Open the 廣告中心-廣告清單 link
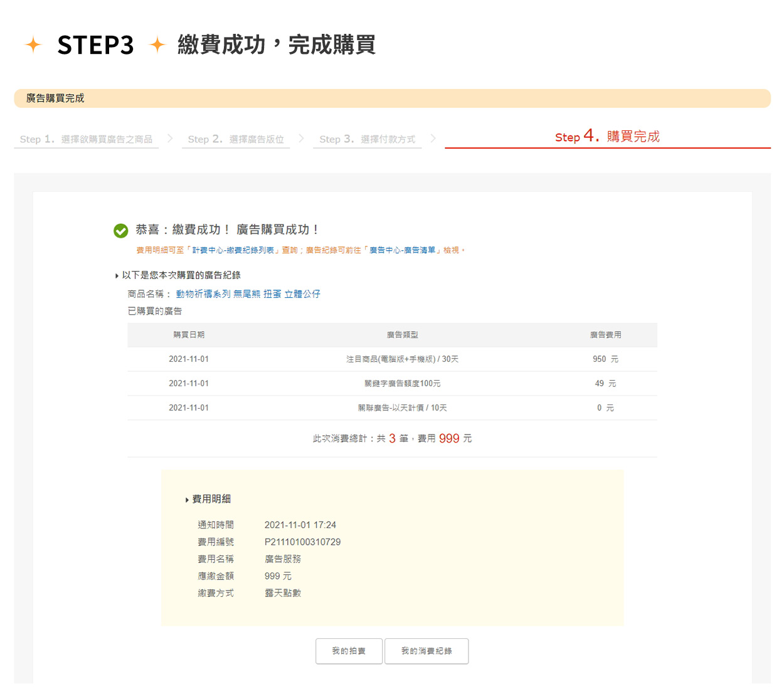The image size is (784, 696). (402, 250)
